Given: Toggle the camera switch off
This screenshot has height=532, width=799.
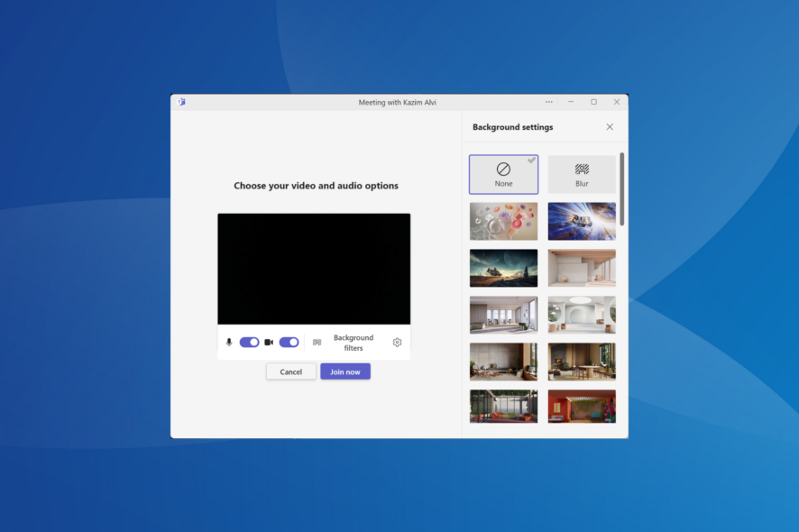Looking at the screenshot, I should [x=289, y=343].
